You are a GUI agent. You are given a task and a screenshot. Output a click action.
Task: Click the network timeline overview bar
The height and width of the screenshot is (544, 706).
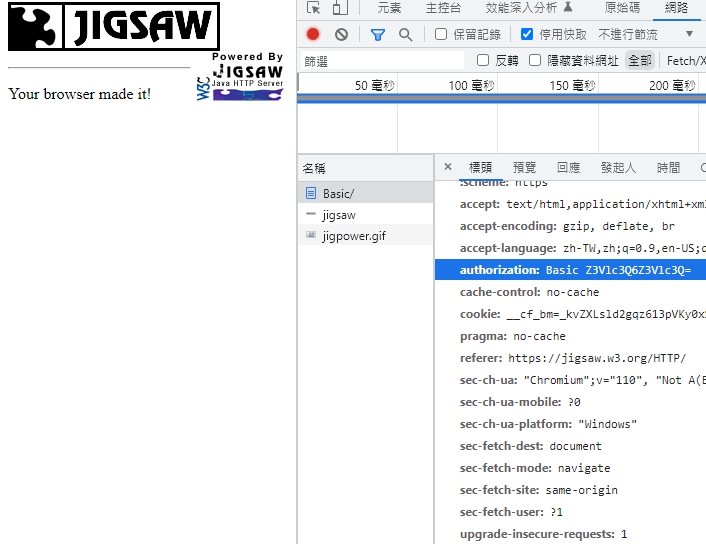pyautogui.click(x=502, y=99)
